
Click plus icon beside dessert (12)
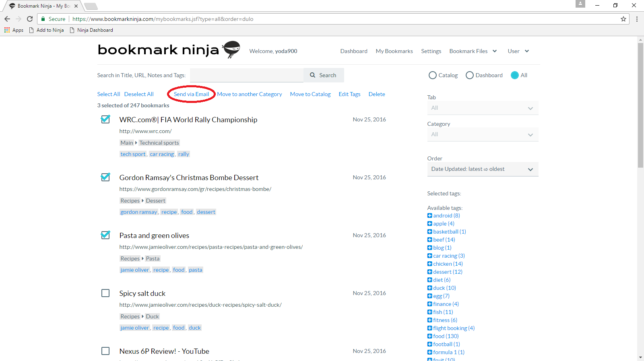click(429, 272)
